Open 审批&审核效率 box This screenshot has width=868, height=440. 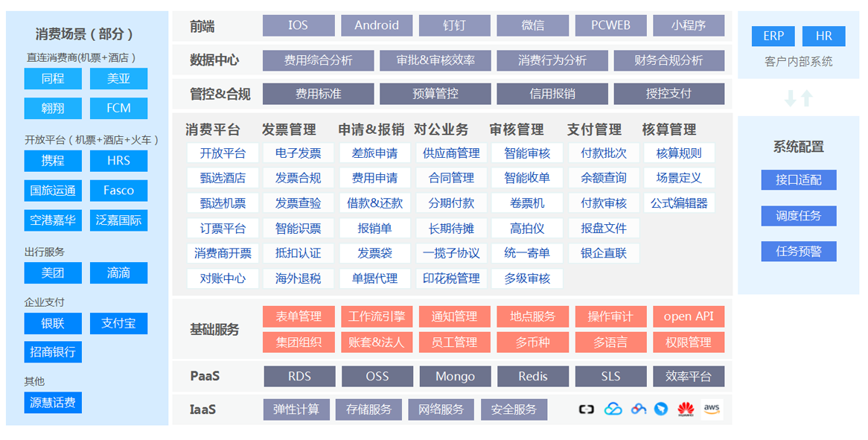435,60
